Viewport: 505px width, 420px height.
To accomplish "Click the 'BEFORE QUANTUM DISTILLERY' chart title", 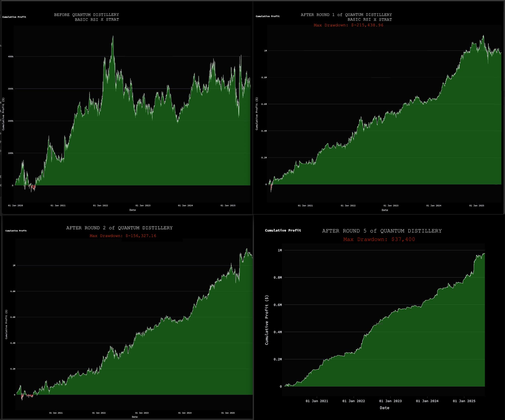I will (x=86, y=15).
